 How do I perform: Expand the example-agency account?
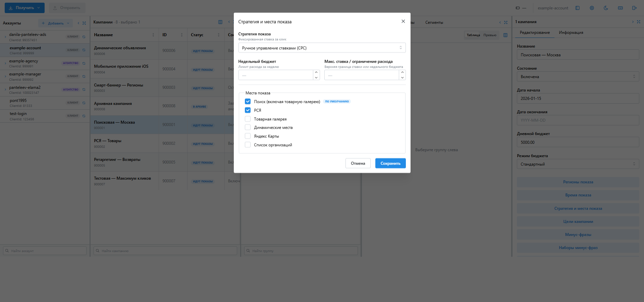pyautogui.click(x=5, y=63)
